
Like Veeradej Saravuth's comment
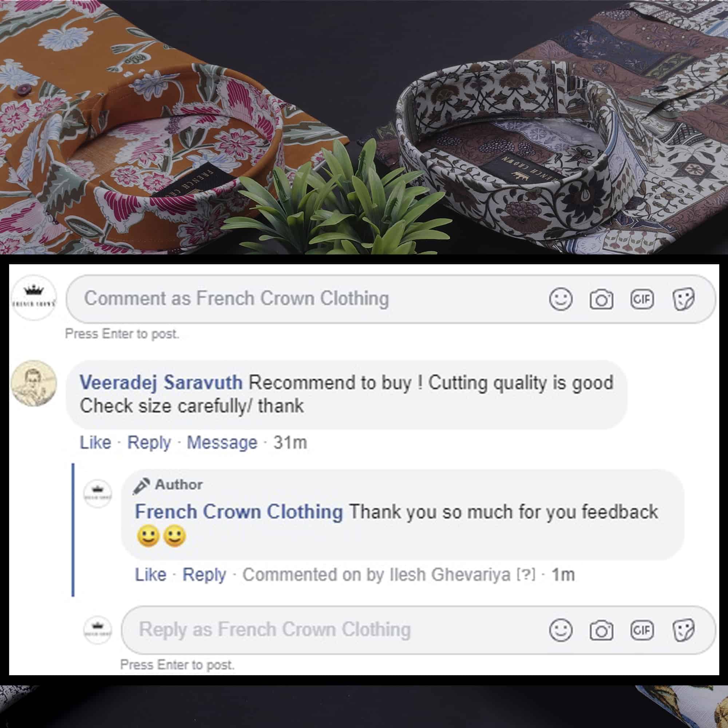tap(95, 442)
